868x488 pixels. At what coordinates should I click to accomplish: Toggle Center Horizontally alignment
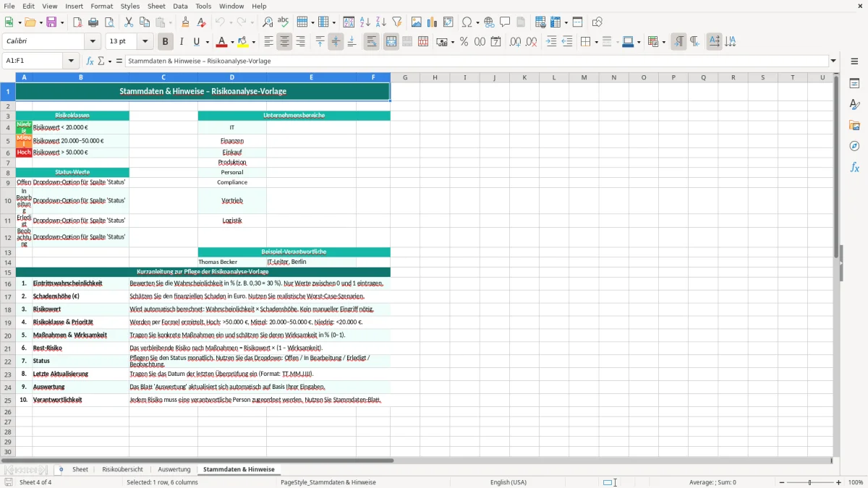[284, 42]
